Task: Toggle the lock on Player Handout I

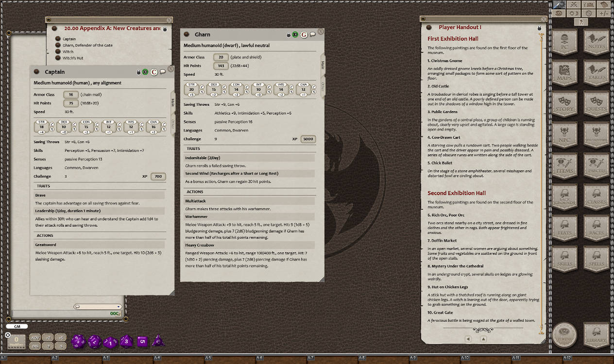Action: (539, 28)
